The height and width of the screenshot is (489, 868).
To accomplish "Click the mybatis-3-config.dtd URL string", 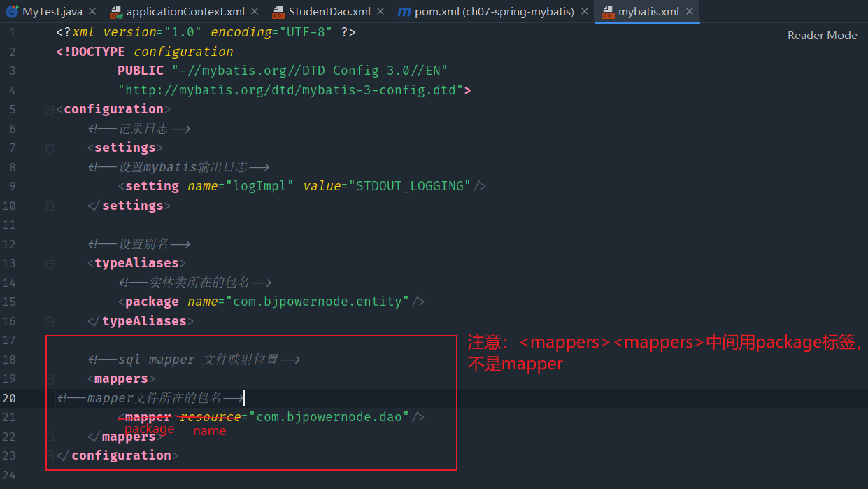I will click(x=291, y=90).
